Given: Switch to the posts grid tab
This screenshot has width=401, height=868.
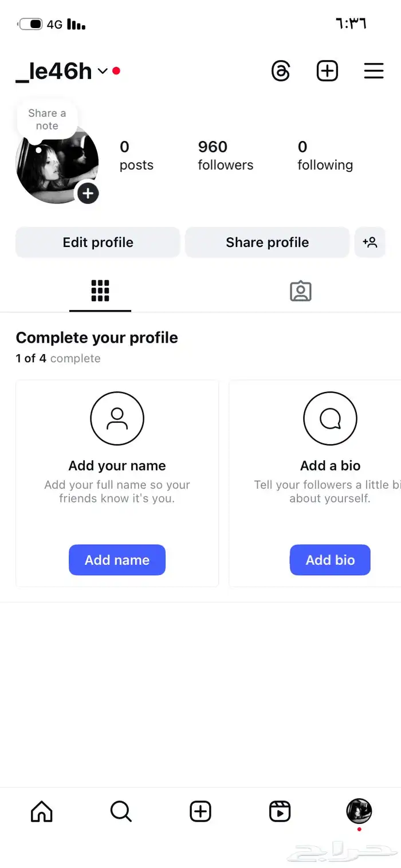Looking at the screenshot, I should point(100,291).
